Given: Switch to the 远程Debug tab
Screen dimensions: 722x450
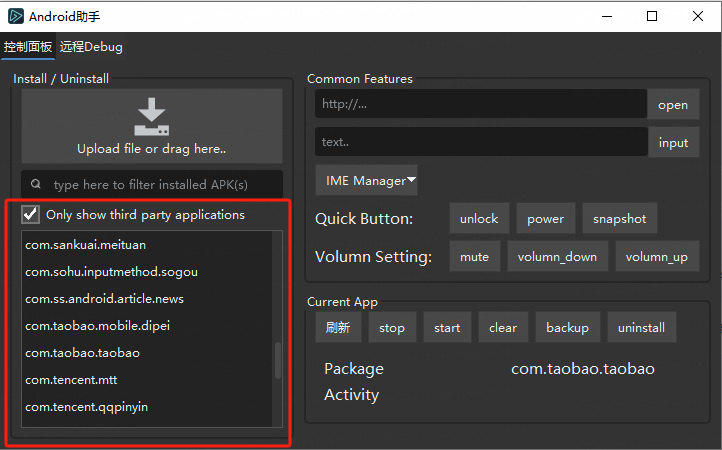Looking at the screenshot, I should click(x=91, y=47).
